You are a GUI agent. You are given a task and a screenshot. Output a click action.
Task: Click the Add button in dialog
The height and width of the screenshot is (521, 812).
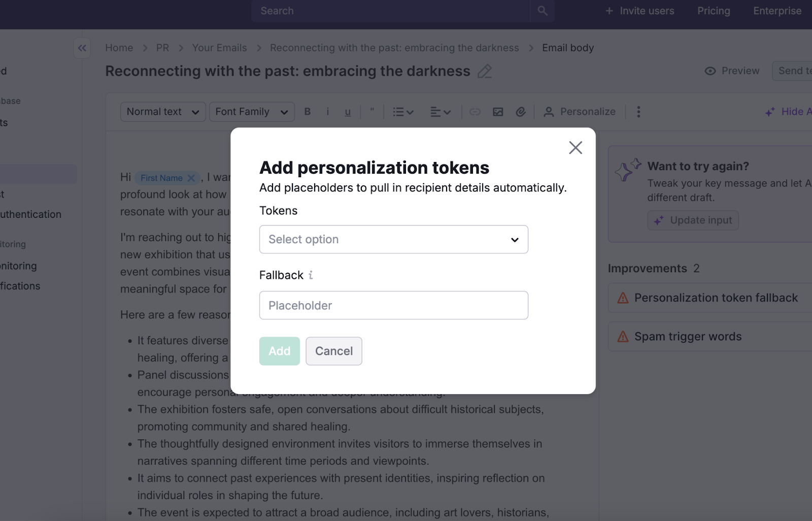279,351
